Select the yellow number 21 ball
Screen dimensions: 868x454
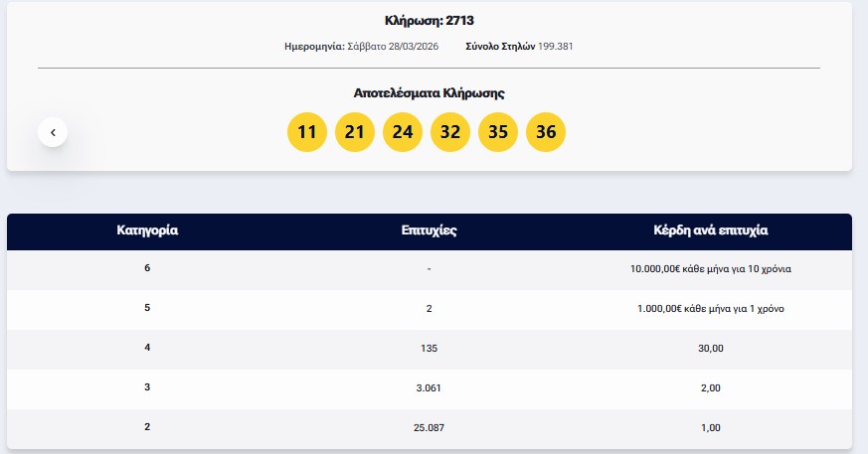[355, 131]
